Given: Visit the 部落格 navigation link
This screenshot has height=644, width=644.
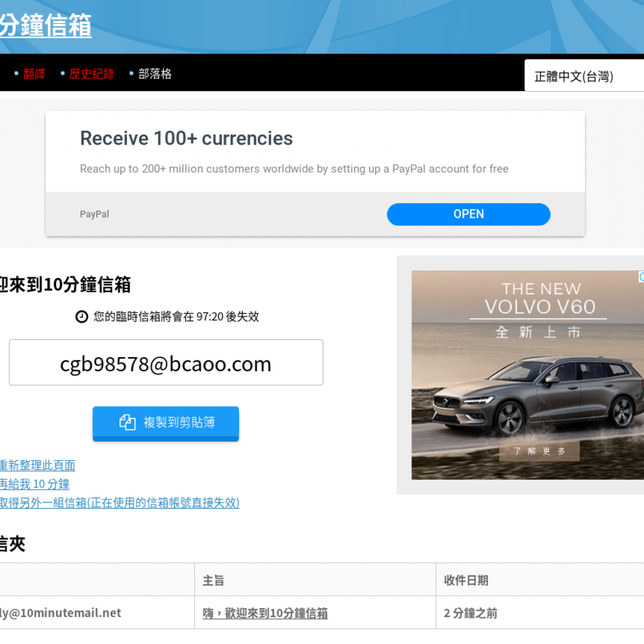Looking at the screenshot, I should (x=153, y=74).
